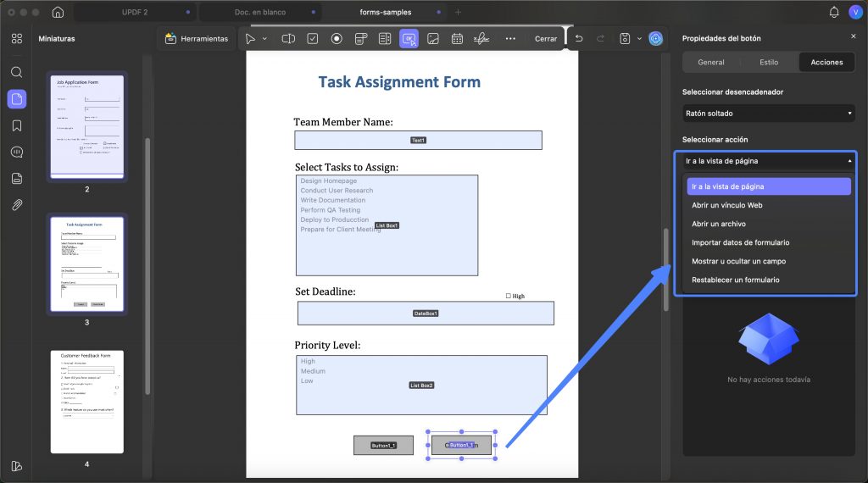Switch to the General properties tab

711,63
